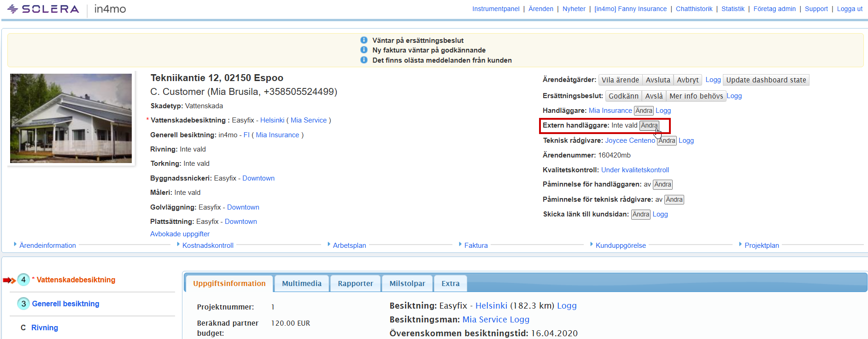Click the C status marker beside Rivning
The width and height of the screenshot is (868, 339).
point(23,327)
